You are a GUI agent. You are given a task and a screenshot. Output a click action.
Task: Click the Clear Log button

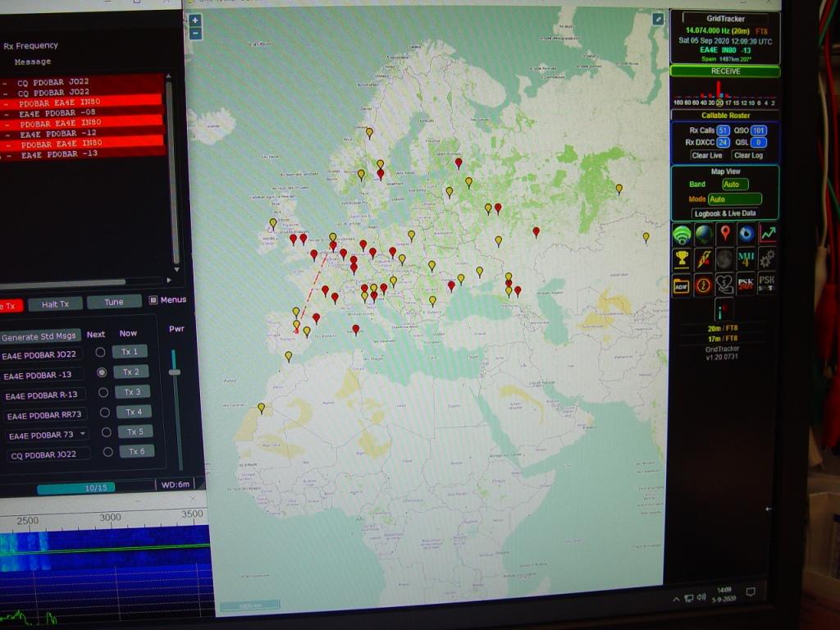coord(748,155)
